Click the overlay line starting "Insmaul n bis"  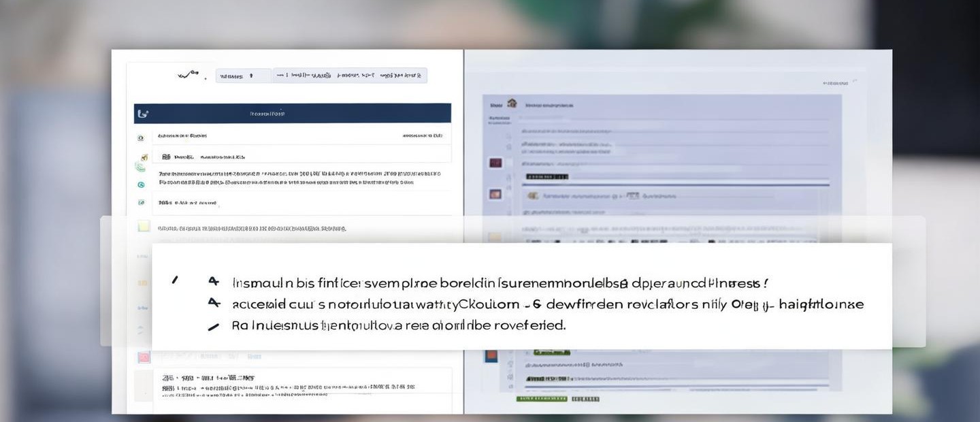[x=501, y=283]
